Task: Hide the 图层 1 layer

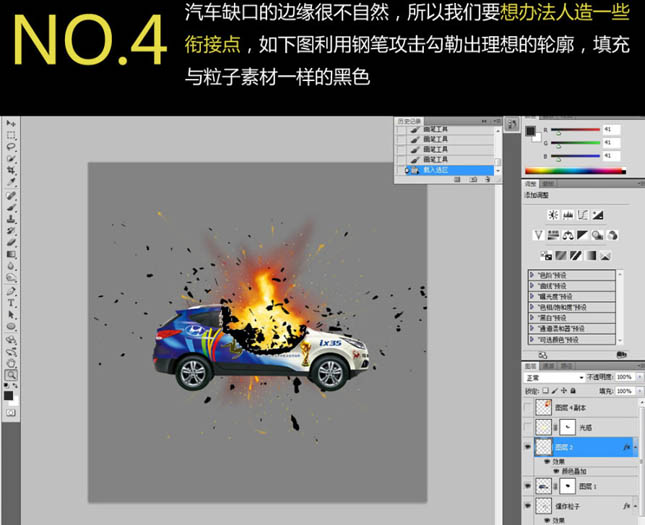Action: pos(528,486)
